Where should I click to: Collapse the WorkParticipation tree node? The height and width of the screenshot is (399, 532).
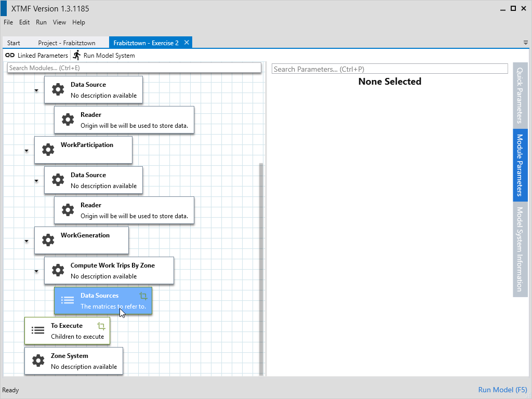pos(26,151)
